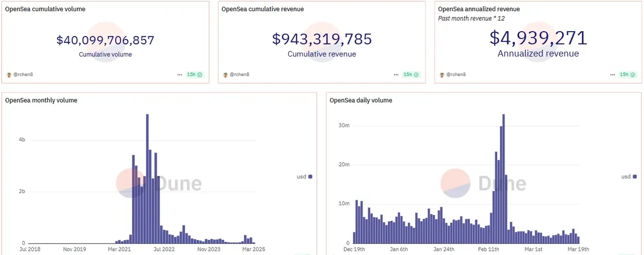
Task: Toggle the usd legend swatch in daily volume chart
Action: (x=634, y=177)
